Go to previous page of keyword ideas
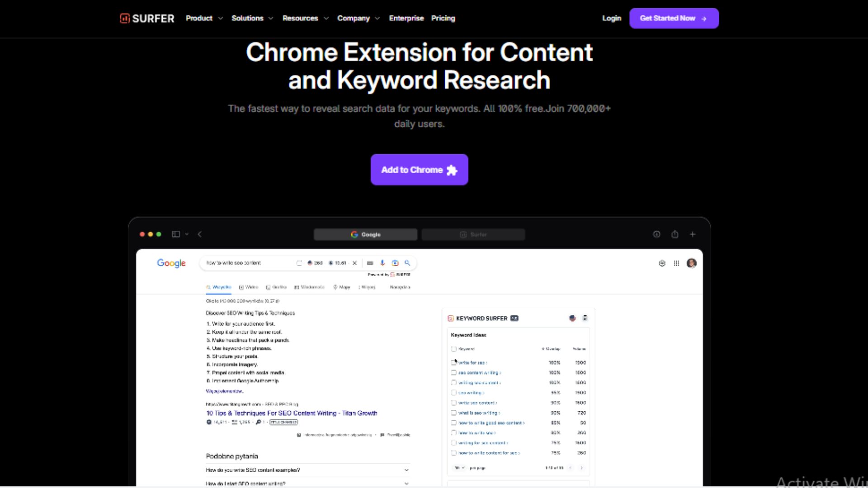 571,468
